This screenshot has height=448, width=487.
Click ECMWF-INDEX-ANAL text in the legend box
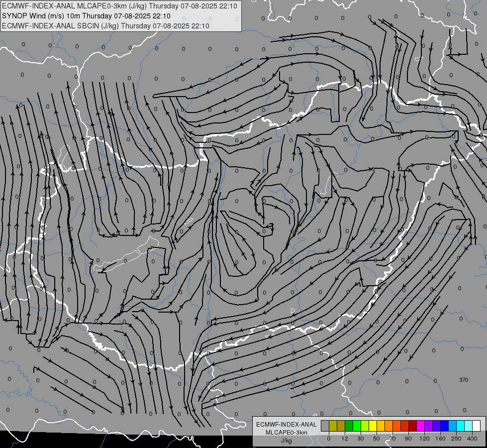tap(286, 425)
